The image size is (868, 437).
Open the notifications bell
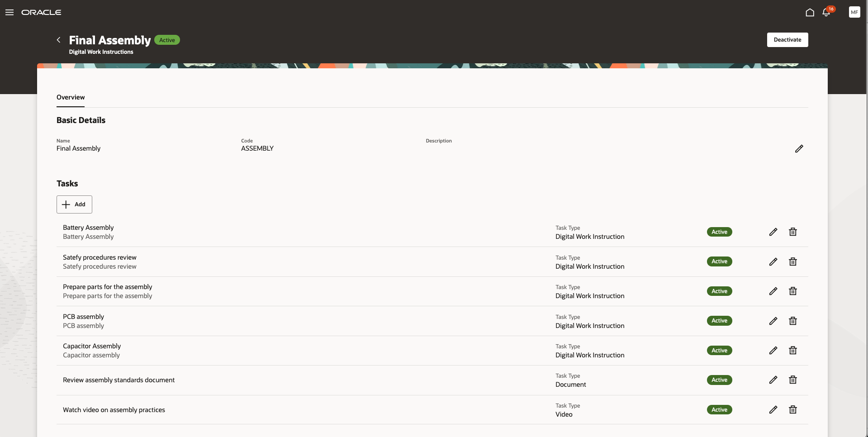tap(826, 12)
